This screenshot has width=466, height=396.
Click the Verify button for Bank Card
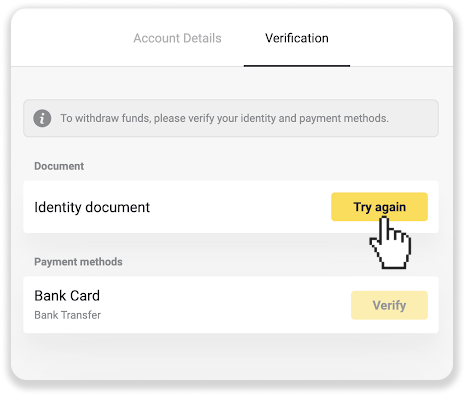click(389, 305)
